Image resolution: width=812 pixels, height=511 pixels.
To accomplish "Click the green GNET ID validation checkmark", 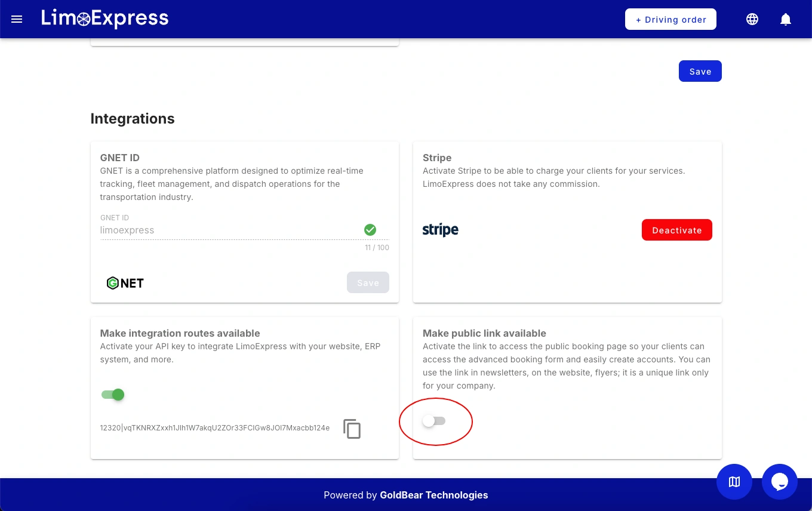I will (x=370, y=230).
